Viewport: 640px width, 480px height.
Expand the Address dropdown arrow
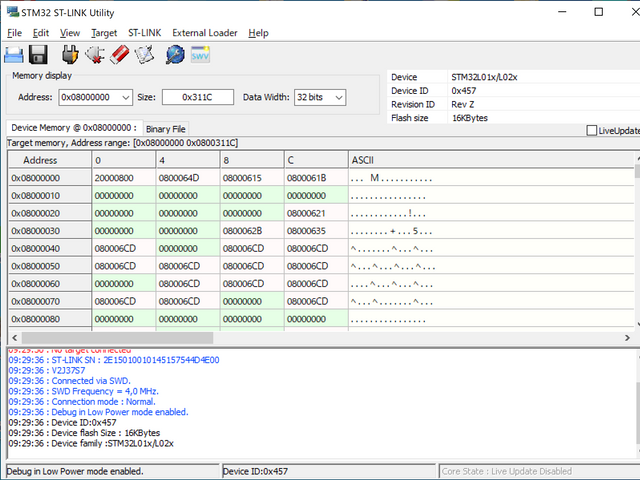(x=126, y=98)
